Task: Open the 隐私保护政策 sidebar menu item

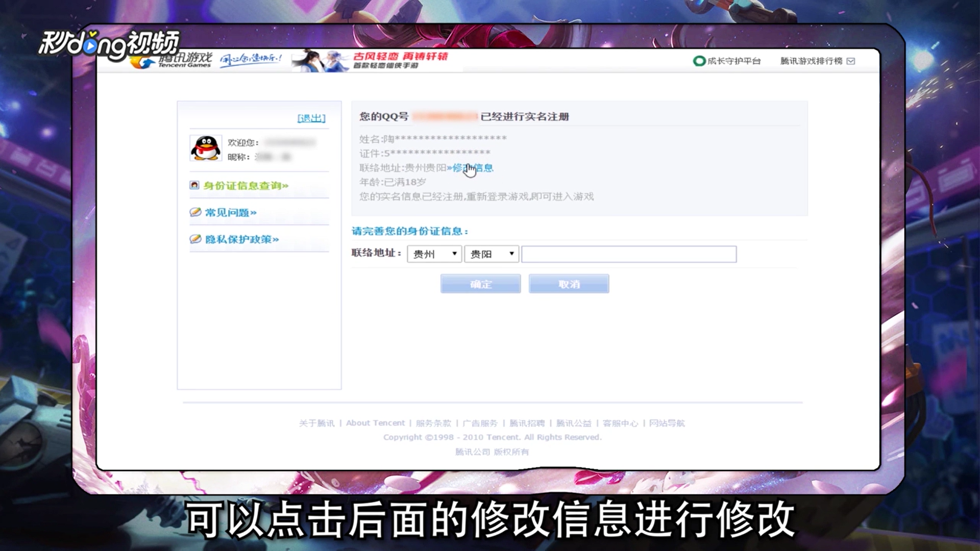Action: pos(242,239)
